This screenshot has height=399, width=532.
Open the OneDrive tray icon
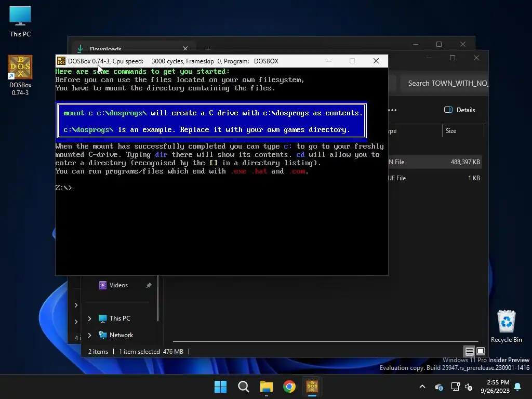point(438,387)
